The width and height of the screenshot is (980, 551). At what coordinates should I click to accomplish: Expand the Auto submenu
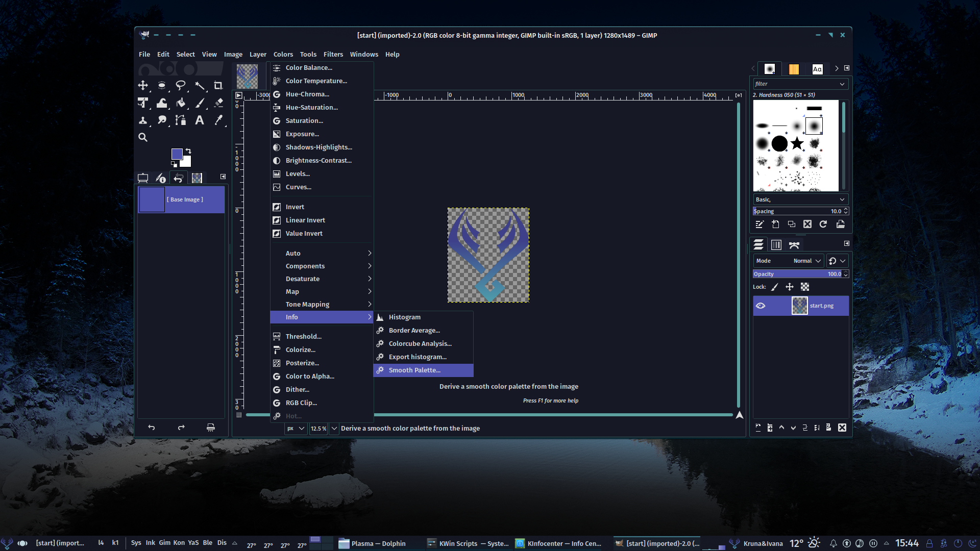322,253
